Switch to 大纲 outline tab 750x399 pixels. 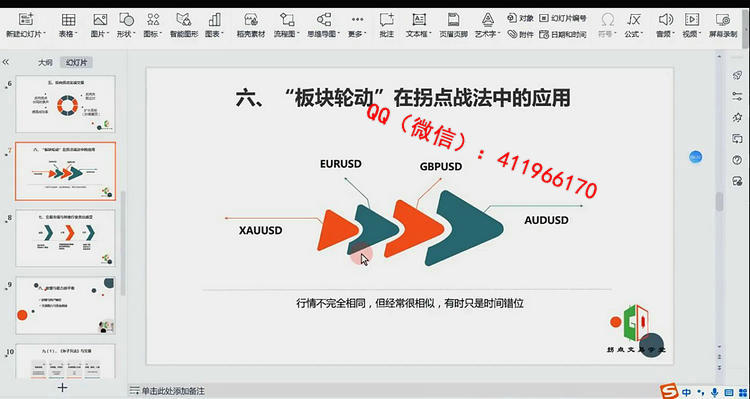pos(45,62)
